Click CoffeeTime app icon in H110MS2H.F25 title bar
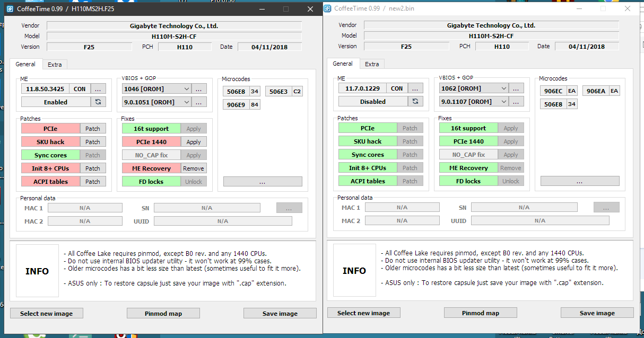 [x=11, y=9]
